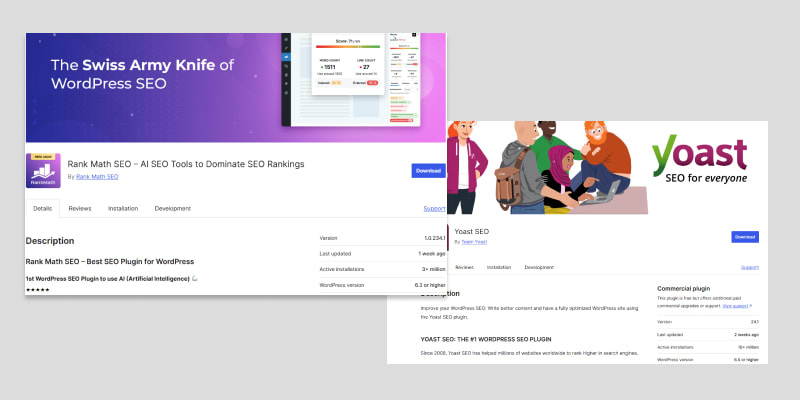The width and height of the screenshot is (800, 400).
Task: Click the Rank Math Description heading
Action: click(x=50, y=241)
